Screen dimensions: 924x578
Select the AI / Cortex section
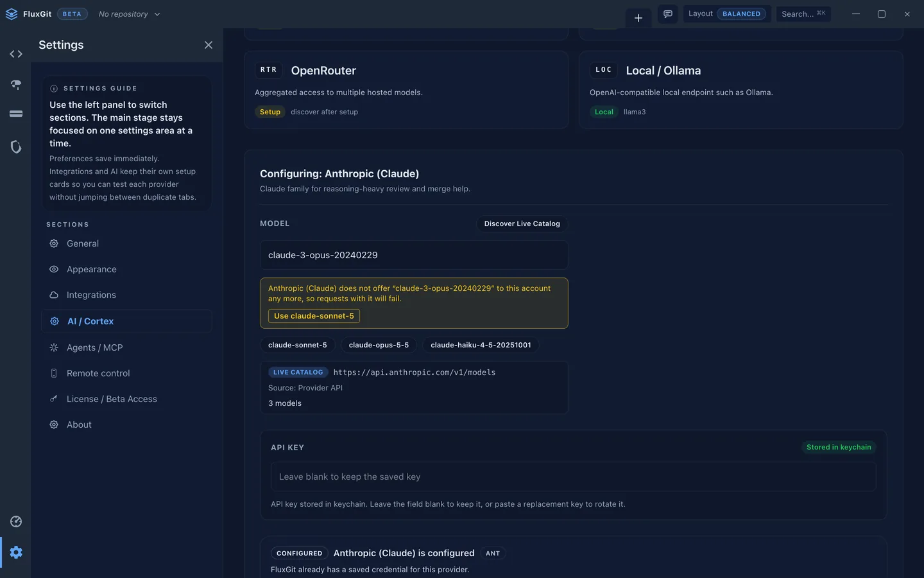pos(126,321)
